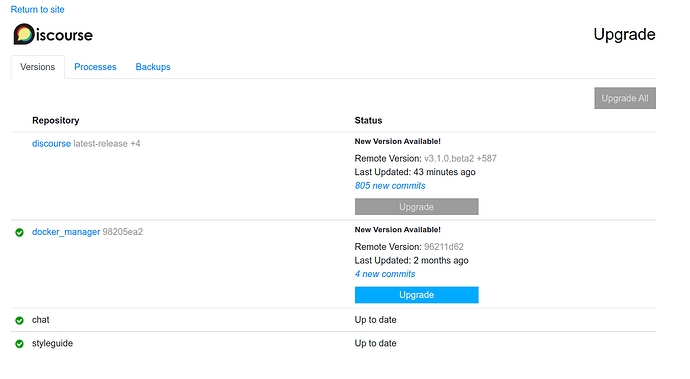Click Last Updated: 43 minutes ago text
This screenshot has height=379, width=690.
pos(415,172)
